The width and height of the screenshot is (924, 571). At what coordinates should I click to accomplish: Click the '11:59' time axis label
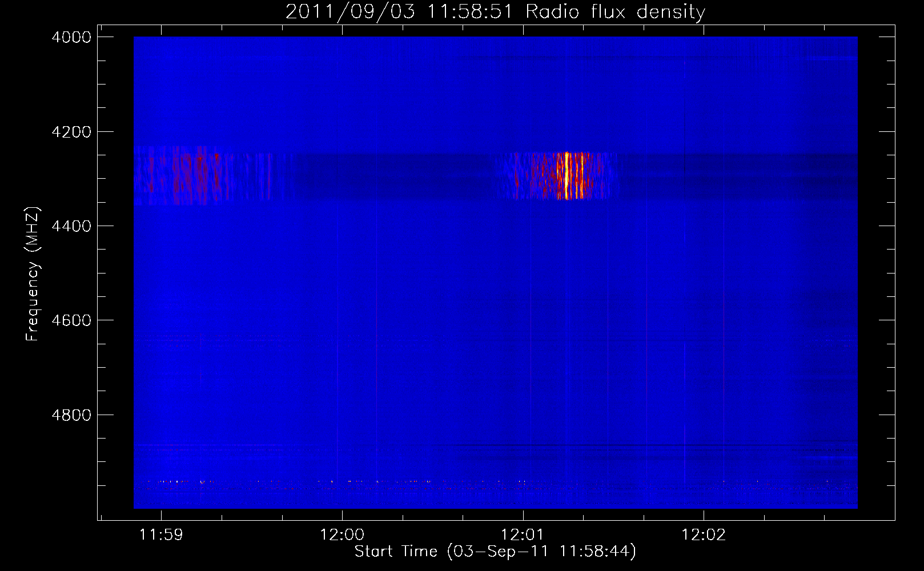click(161, 535)
